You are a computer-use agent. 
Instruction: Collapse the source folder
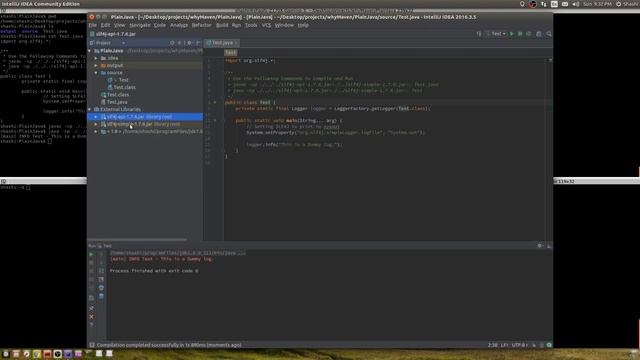96,73
